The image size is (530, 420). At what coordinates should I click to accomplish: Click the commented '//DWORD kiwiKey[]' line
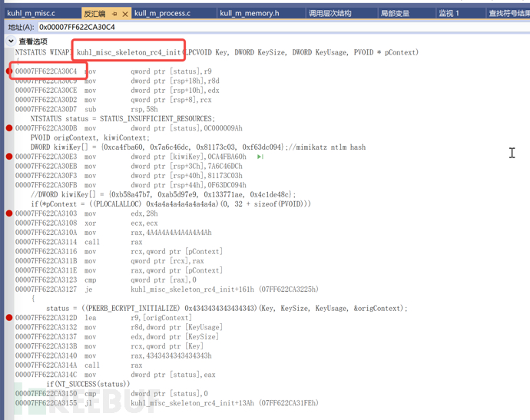click(x=164, y=194)
